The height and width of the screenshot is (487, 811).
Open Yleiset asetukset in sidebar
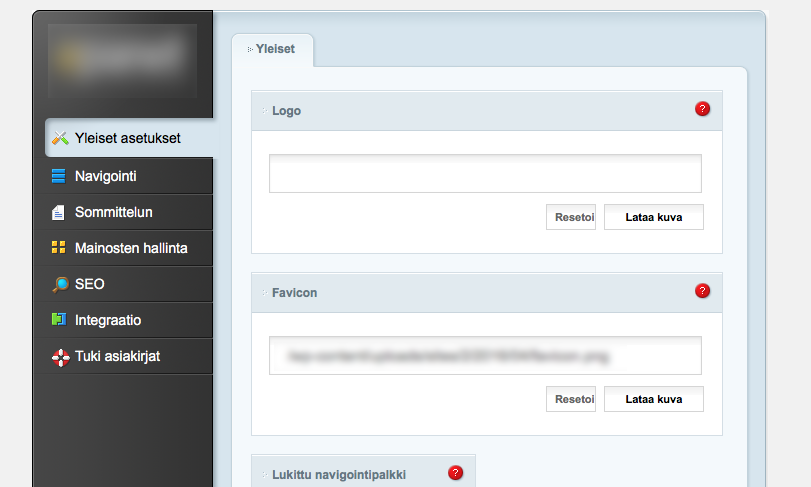point(129,138)
